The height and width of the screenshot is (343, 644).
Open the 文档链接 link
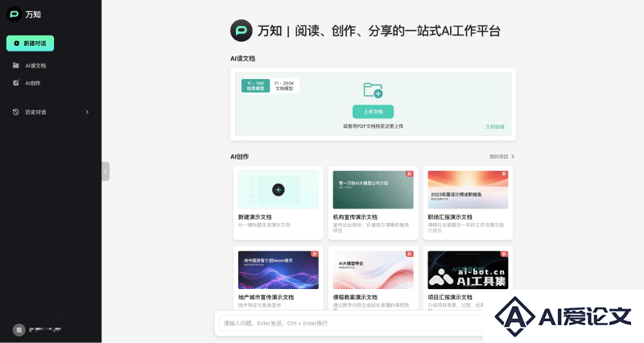pos(495,126)
